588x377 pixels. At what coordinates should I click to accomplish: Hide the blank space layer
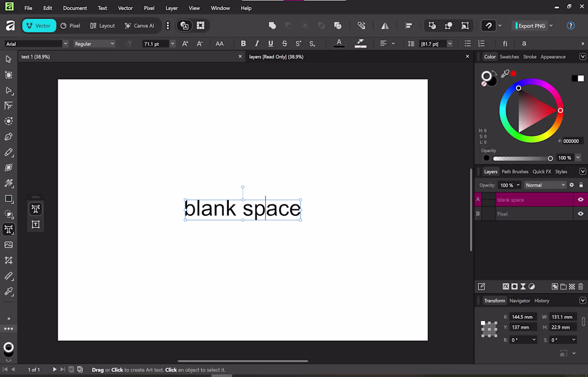(x=581, y=200)
